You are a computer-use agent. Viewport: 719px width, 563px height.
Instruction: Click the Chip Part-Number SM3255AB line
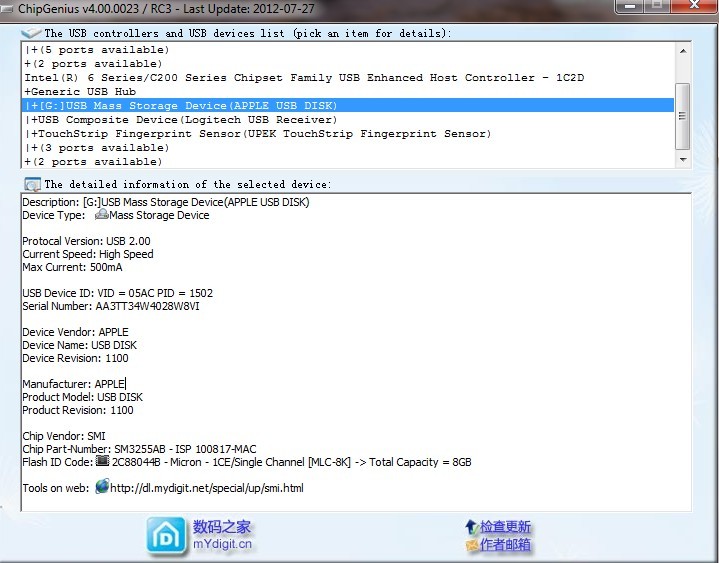point(139,449)
